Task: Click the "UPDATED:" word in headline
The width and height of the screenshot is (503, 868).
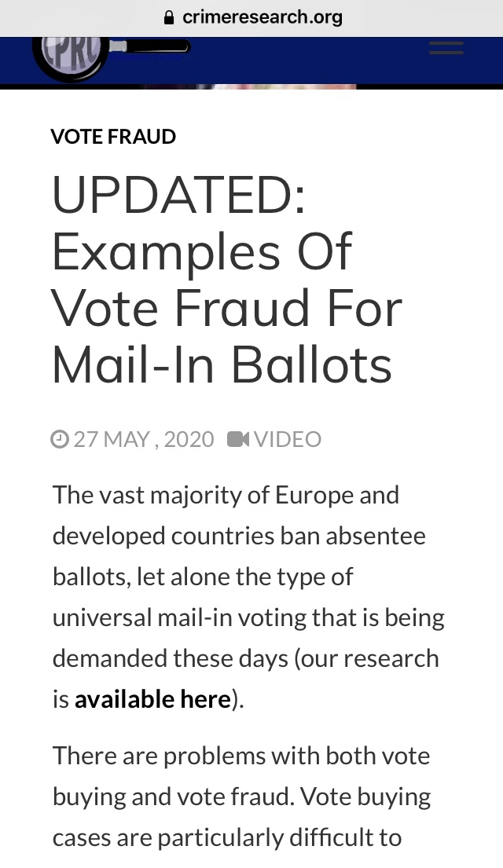Action: [x=179, y=194]
